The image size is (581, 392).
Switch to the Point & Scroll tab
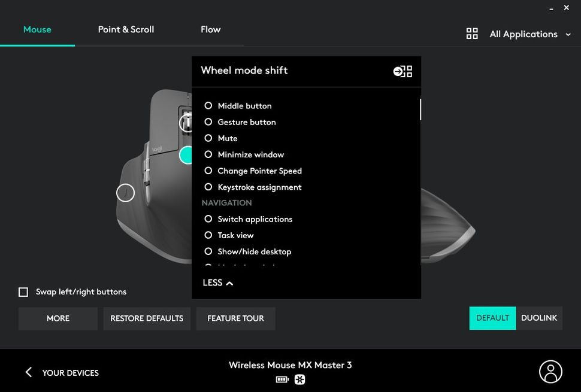[x=126, y=29]
